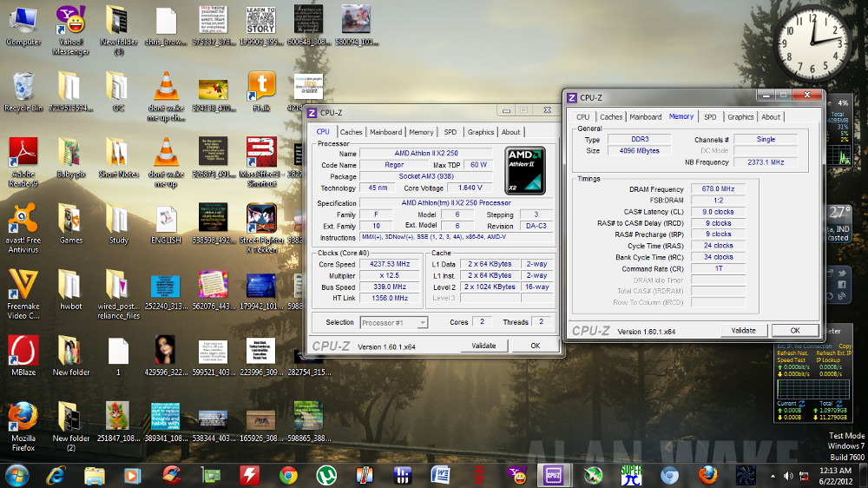868x488 pixels.
Task: Open Super PI from the taskbar
Action: point(631,475)
